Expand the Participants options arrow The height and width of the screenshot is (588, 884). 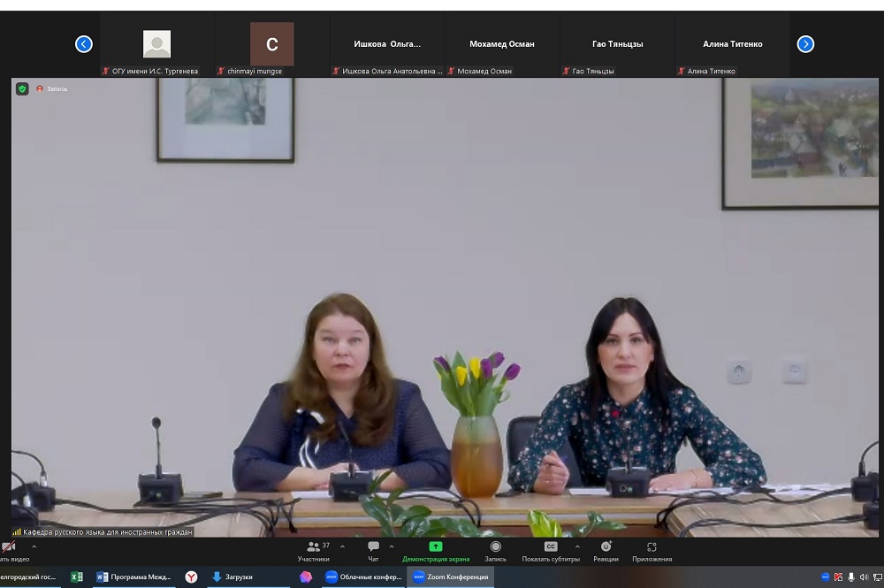tap(342, 546)
